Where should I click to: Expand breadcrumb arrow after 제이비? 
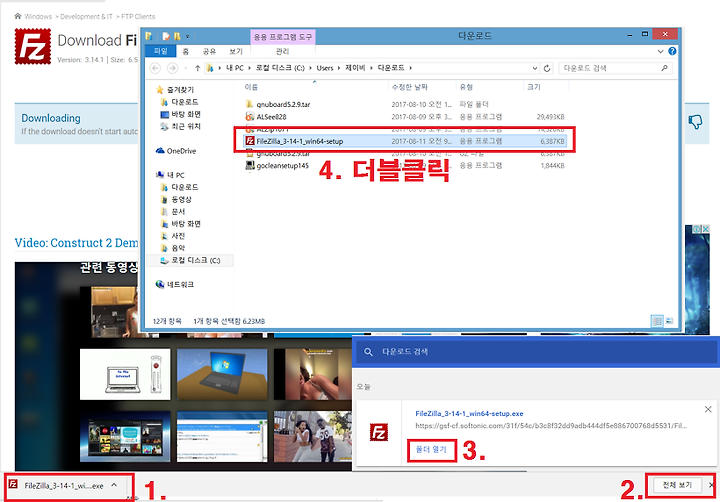click(371, 68)
